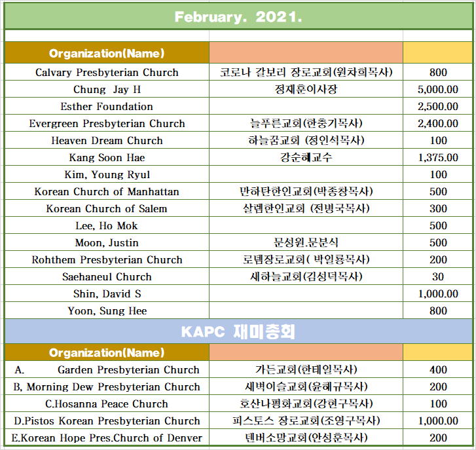Viewport: 476px width, 450px height.
Task: Select the Korean name cell in the Saehaneul Church row
Action: point(306,276)
